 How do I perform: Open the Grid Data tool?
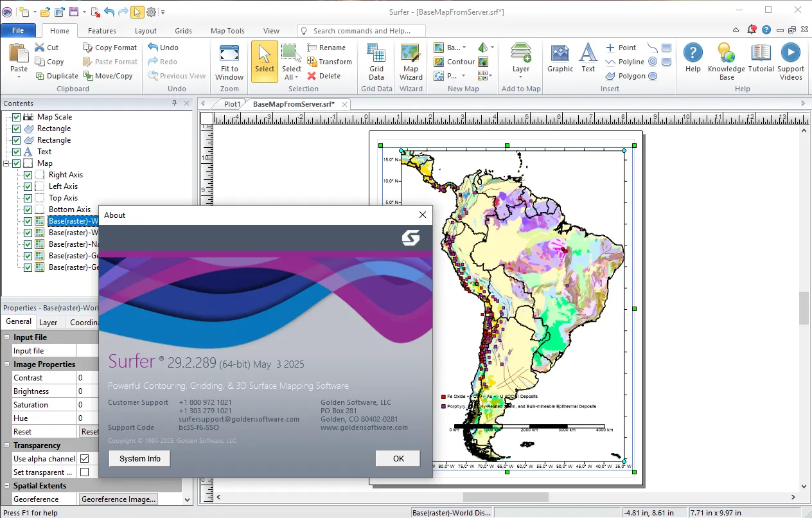[x=376, y=62]
